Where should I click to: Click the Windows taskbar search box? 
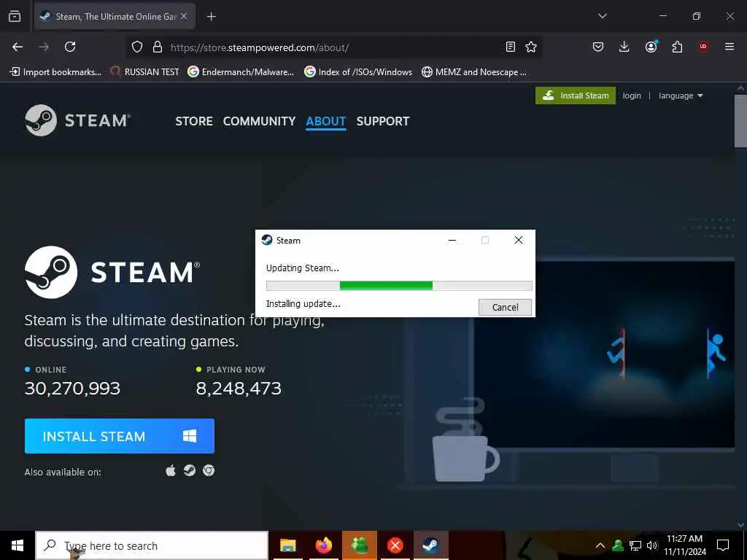(x=152, y=545)
